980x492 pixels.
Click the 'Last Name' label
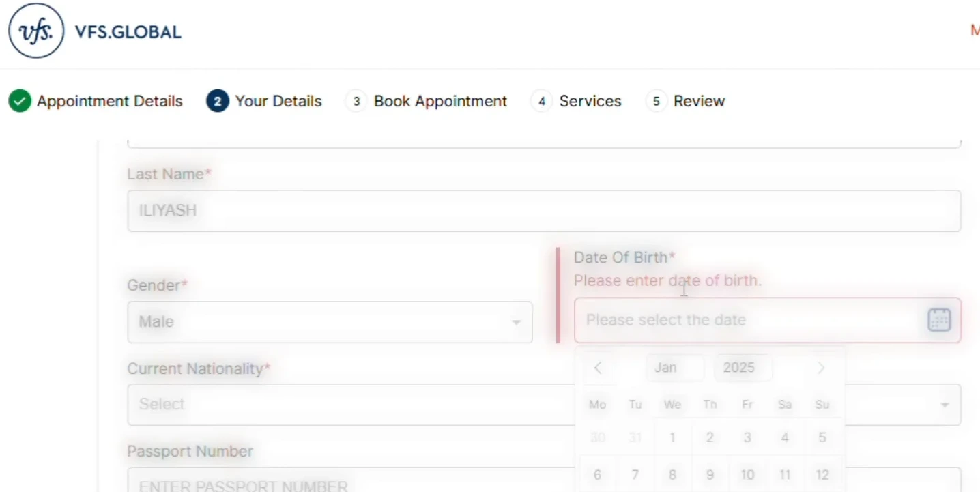[x=169, y=174]
